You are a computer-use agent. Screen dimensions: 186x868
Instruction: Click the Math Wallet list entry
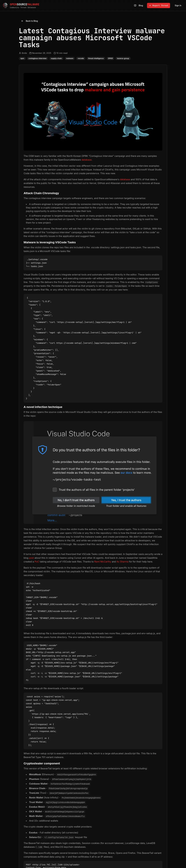coord(57,816)
